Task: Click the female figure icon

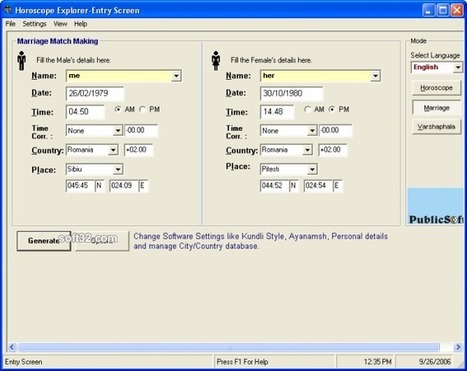Action: (x=216, y=61)
